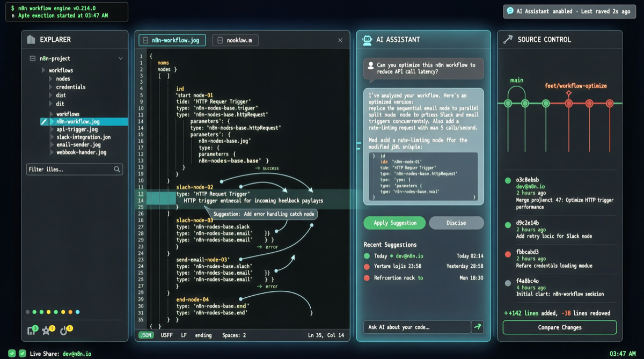Click the restart icon with notification badge

(63, 330)
